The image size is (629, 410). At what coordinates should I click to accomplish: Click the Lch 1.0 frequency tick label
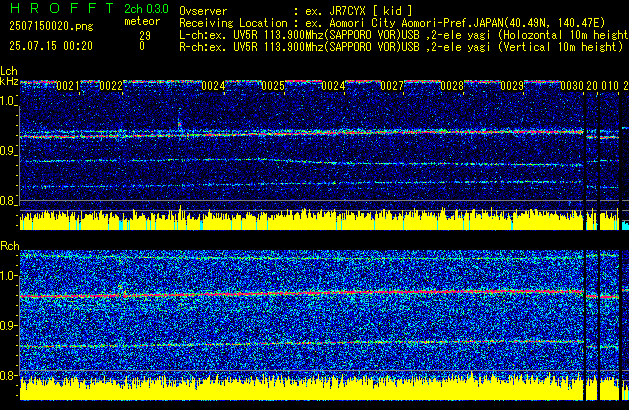(x=8, y=101)
